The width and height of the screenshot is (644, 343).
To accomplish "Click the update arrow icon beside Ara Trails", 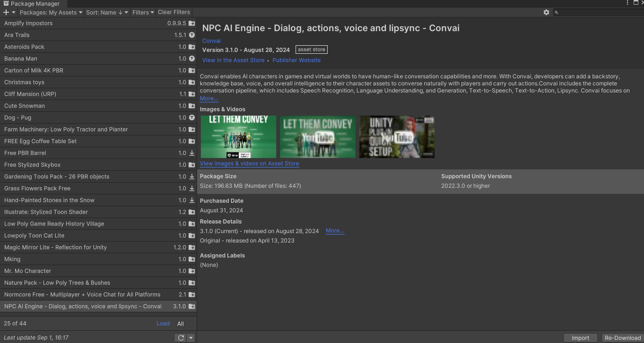I will 192,35.
